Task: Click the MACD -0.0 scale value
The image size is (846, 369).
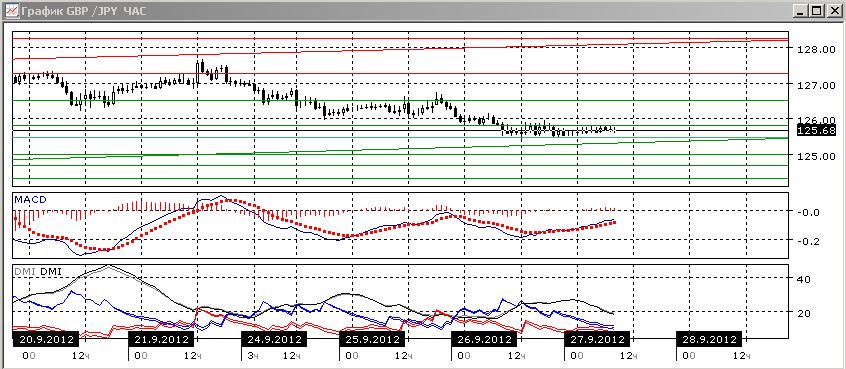Action: (810, 212)
